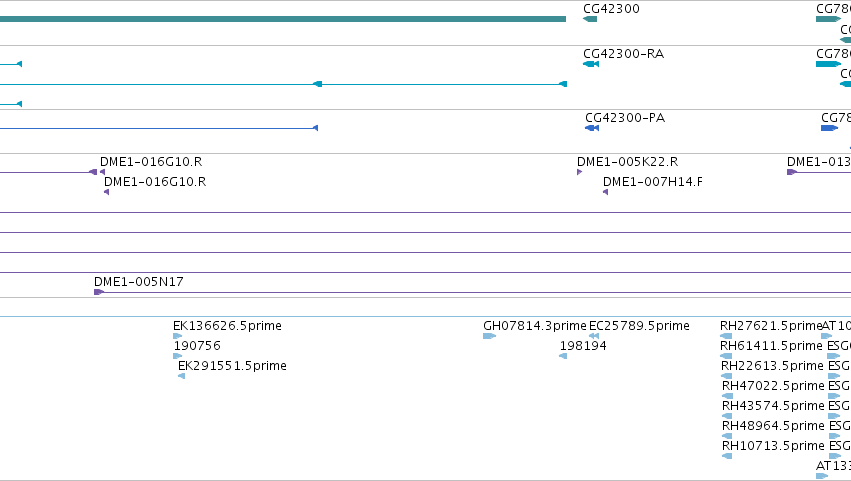Select the RH43574.5prime label
The image size is (851, 481).
click(x=773, y=406)
